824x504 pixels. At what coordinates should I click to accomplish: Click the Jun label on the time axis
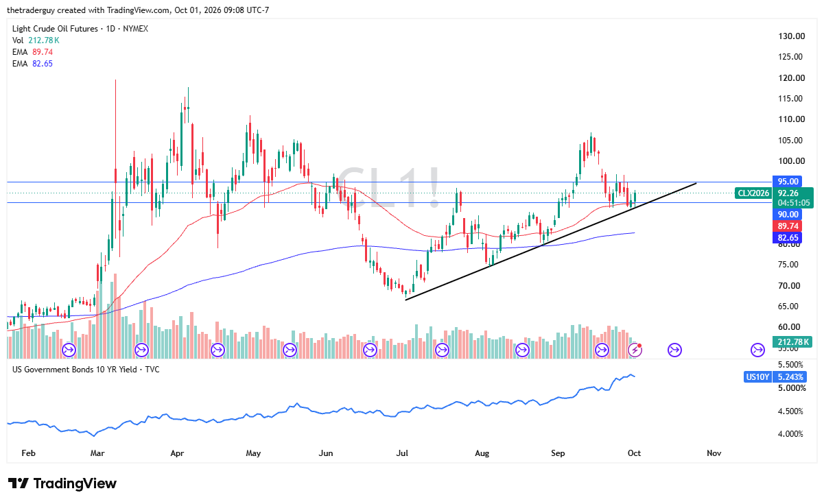(x=327, y=453)
